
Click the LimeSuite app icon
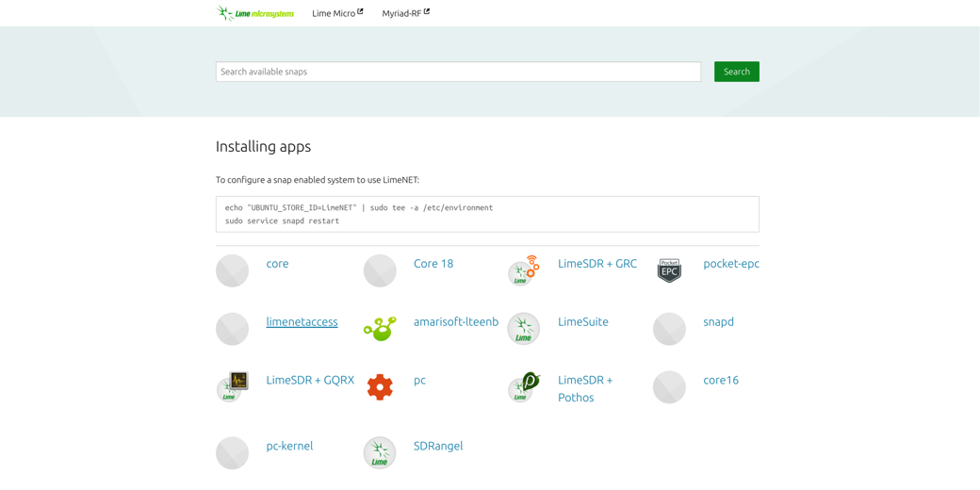pyautogui.click(x=524, y=329)
